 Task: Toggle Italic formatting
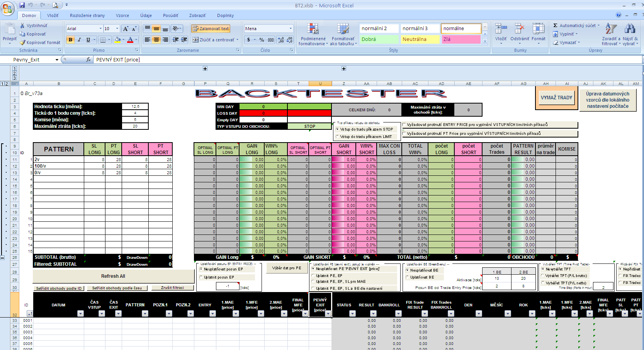[x=79, y=39]
